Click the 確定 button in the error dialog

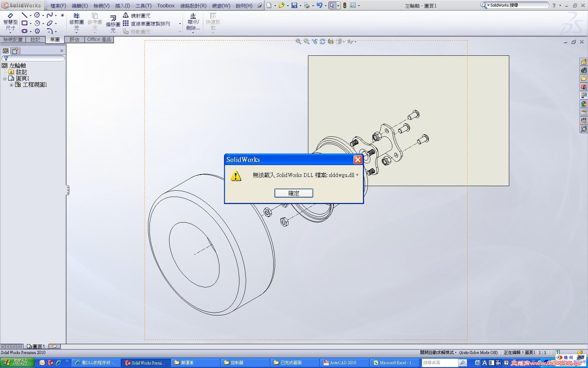[x=294, y=193]
